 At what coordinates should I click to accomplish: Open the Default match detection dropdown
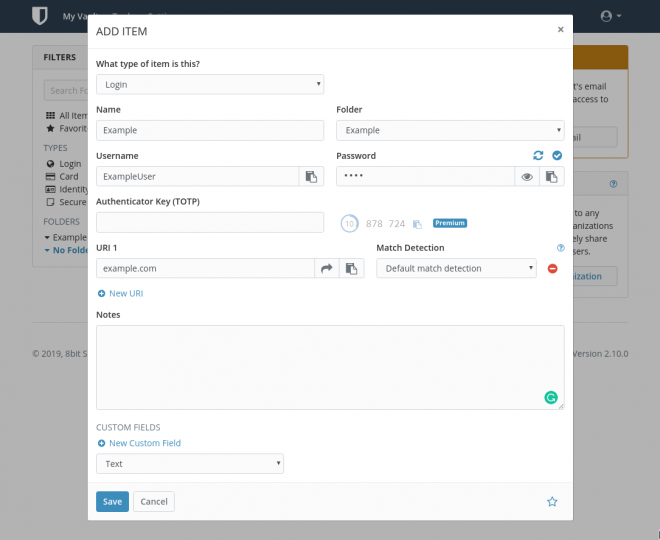pyautogui.click(x=456, y=268)
